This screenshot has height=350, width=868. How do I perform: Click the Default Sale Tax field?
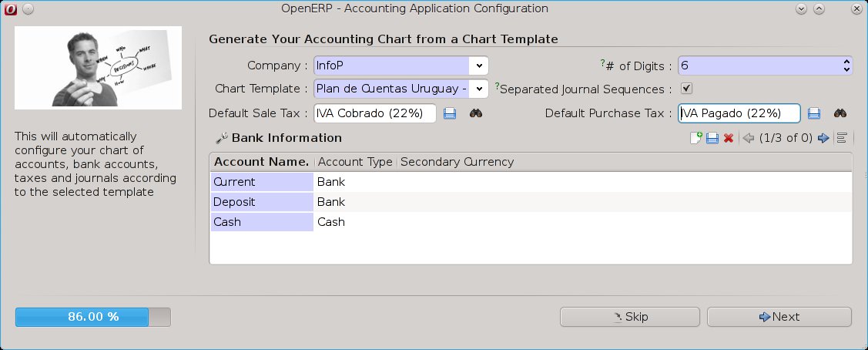(x=375, y=113)
